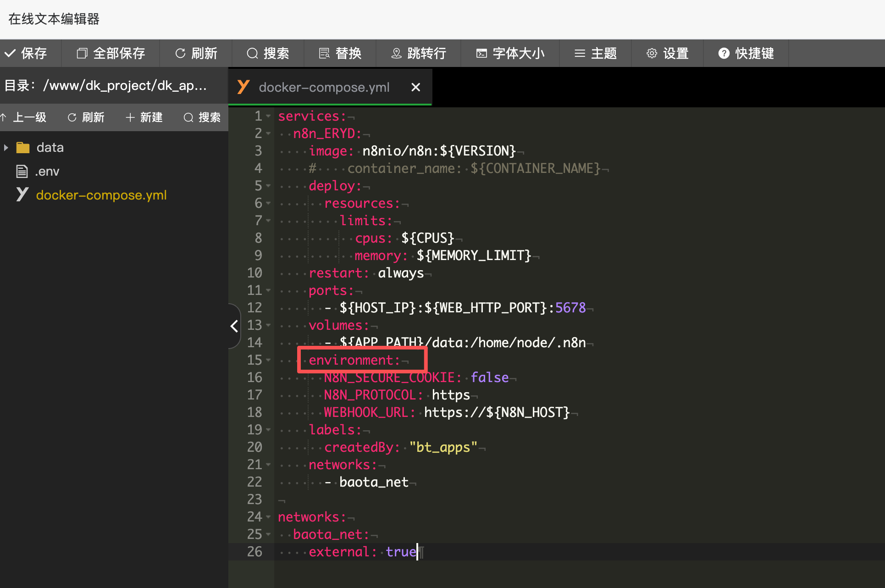This screenshot has width=885, height=588.
Task: Fold the environment block at line 15
Action: [x=268, y=360]
